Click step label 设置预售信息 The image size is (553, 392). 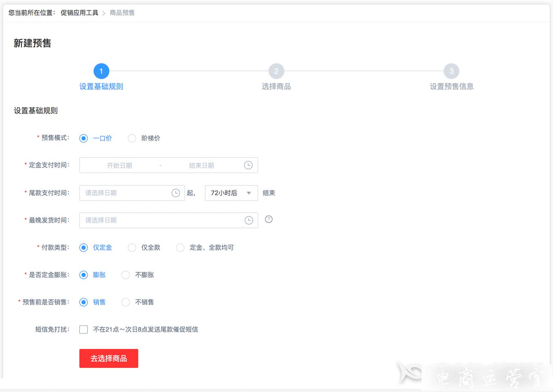click(x=451, y=87)
